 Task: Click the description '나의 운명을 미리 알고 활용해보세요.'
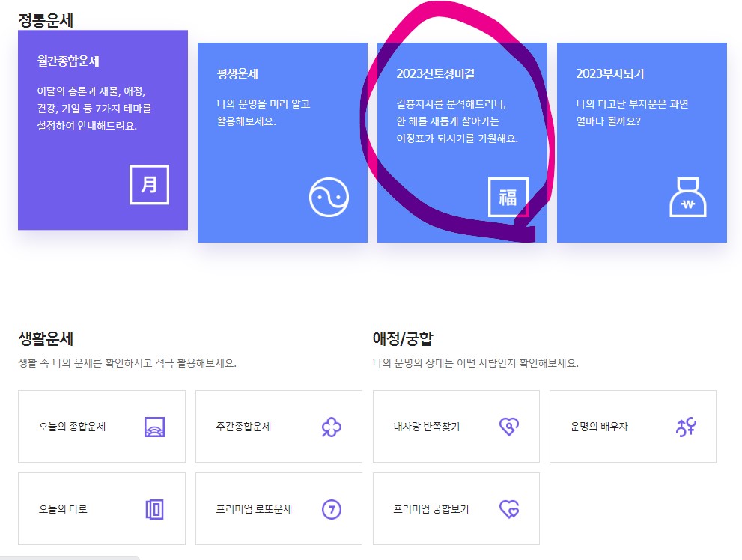[x=263, y=112]
